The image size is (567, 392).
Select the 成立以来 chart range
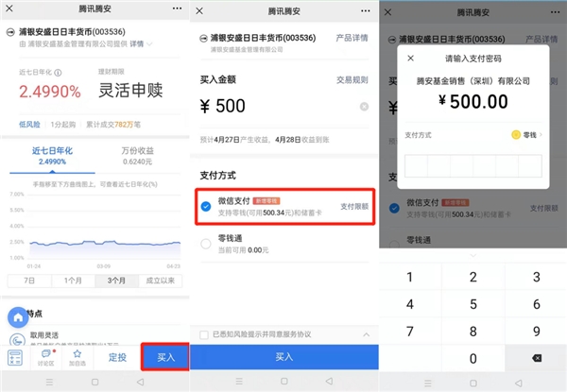pos(161,281)
